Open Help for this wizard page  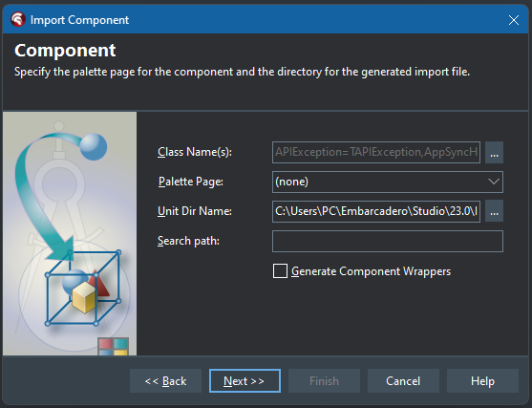tap(482, 381)
